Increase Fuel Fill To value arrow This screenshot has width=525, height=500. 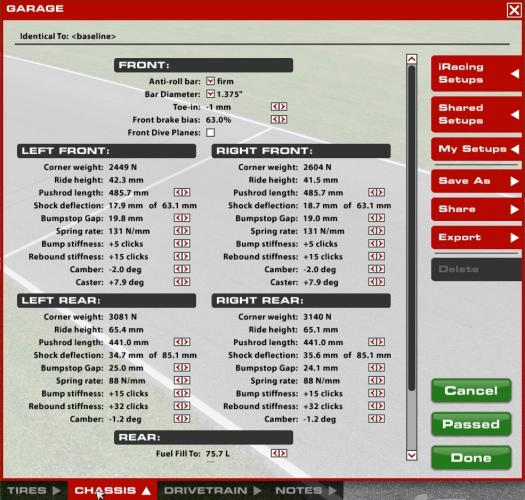pos(283,453)
